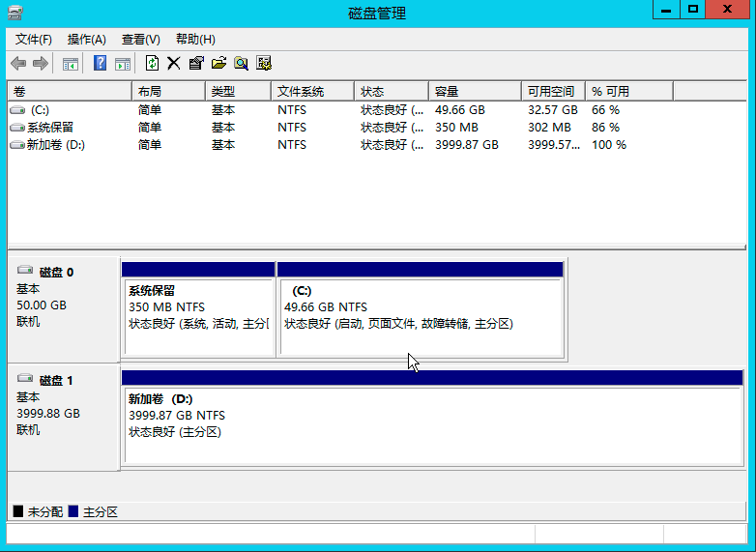Viewport: 756px width, 552px height.
Task: Open the 查看(V) menu
Action: tap(141, 40)
